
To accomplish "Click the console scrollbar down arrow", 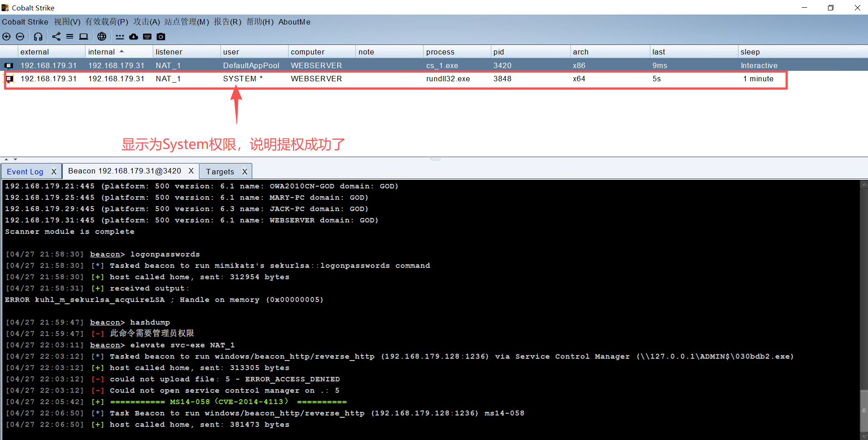I will click(x=864, y=436).
